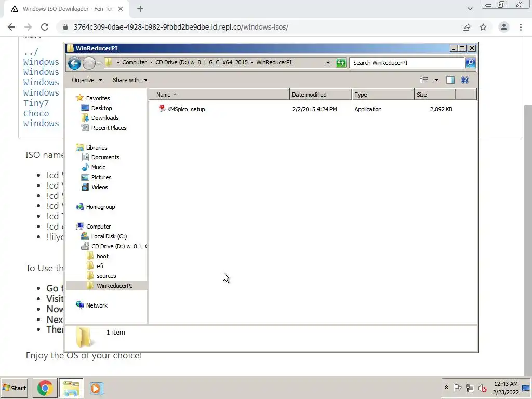Expand arrow before Computer breadcrumb

click(x=118, y=63)
